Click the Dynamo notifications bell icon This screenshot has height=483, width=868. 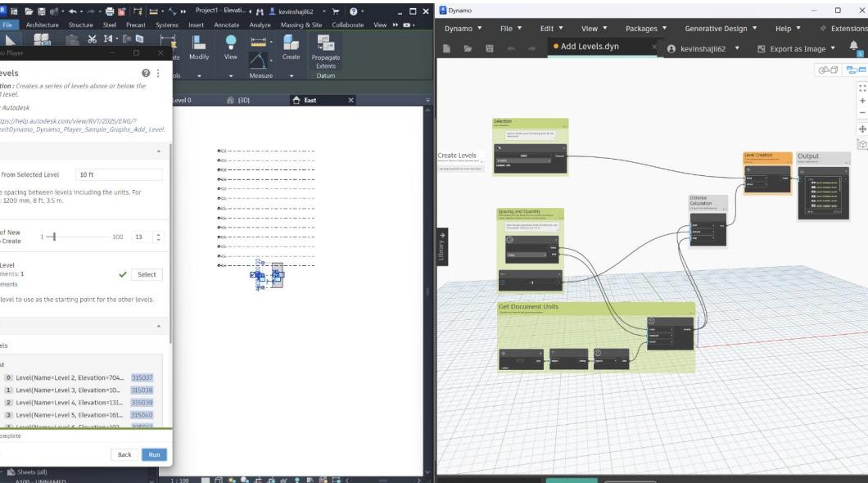coord(854,47)
